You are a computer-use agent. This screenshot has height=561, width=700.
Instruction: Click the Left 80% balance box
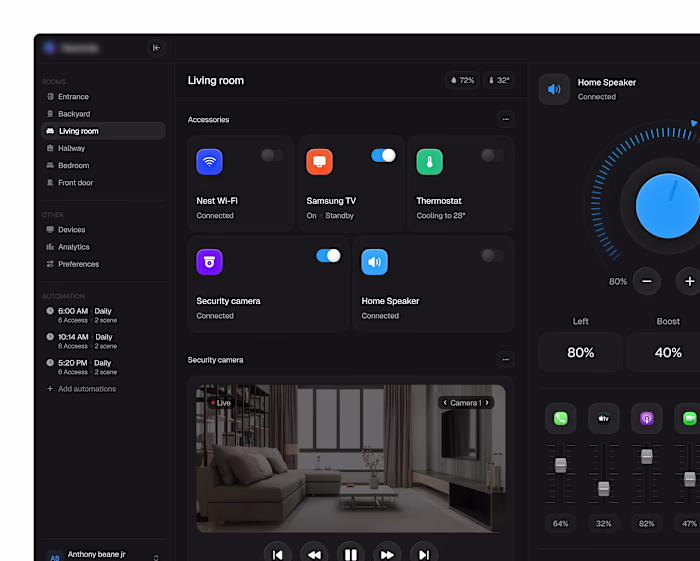tap(580, 352)
